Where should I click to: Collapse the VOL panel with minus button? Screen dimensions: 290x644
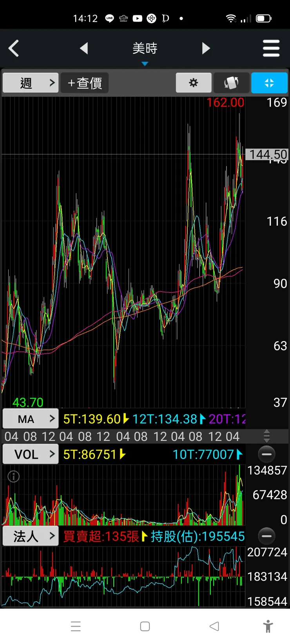pyautogui.click(x=267, y=454)
